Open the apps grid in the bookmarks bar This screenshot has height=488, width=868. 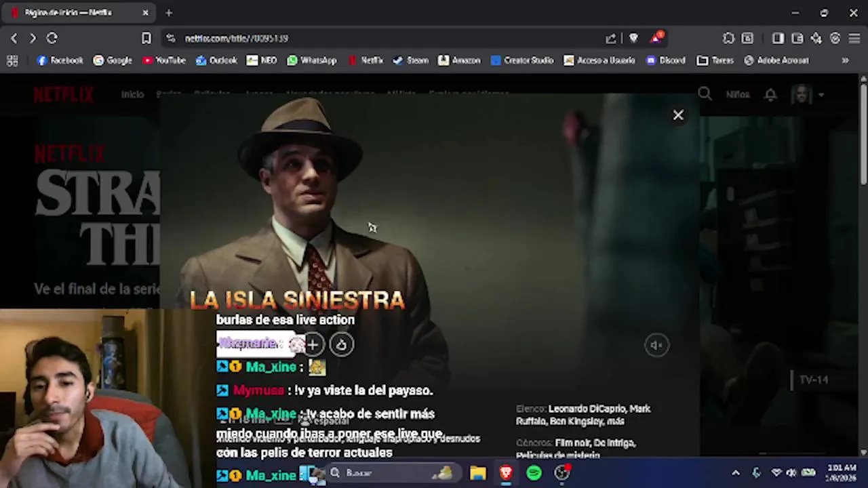12,60
